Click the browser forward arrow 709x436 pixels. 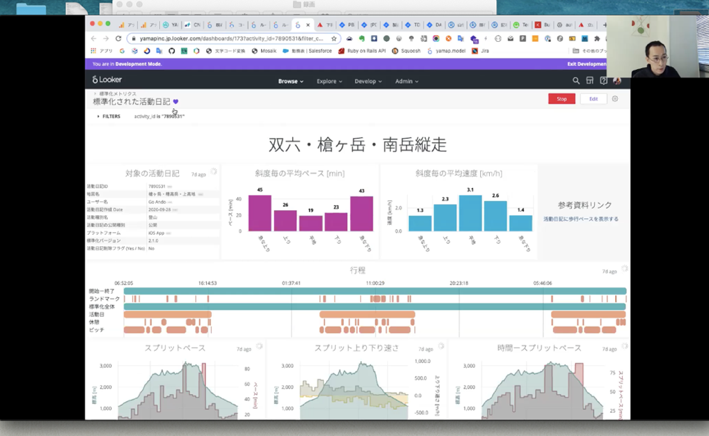pyautogui.click(x=106, y=39)
